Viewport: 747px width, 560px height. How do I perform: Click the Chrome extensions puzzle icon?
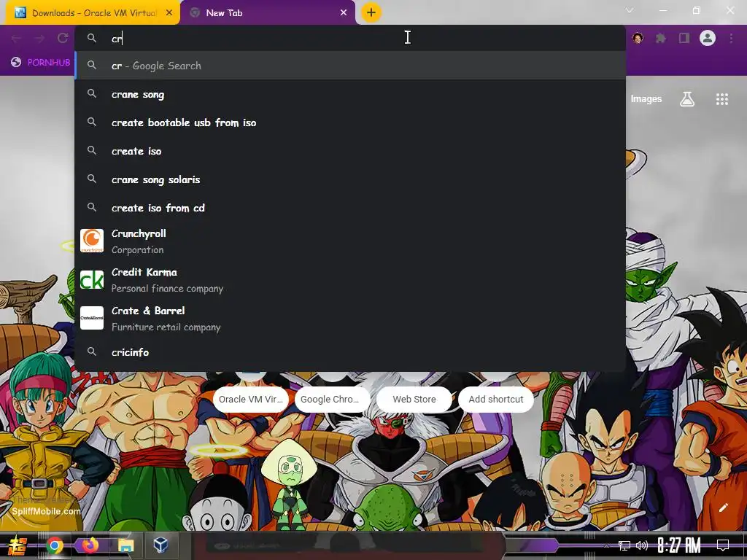[661, 38]
